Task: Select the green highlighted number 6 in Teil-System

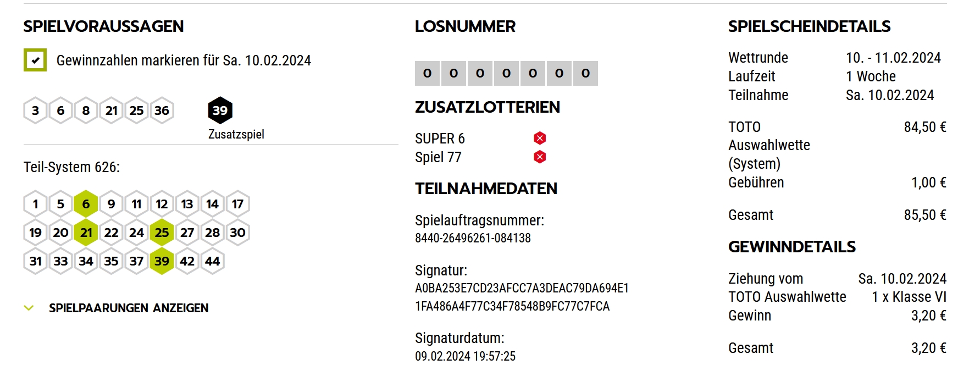Action: click(x=86, y=204)
